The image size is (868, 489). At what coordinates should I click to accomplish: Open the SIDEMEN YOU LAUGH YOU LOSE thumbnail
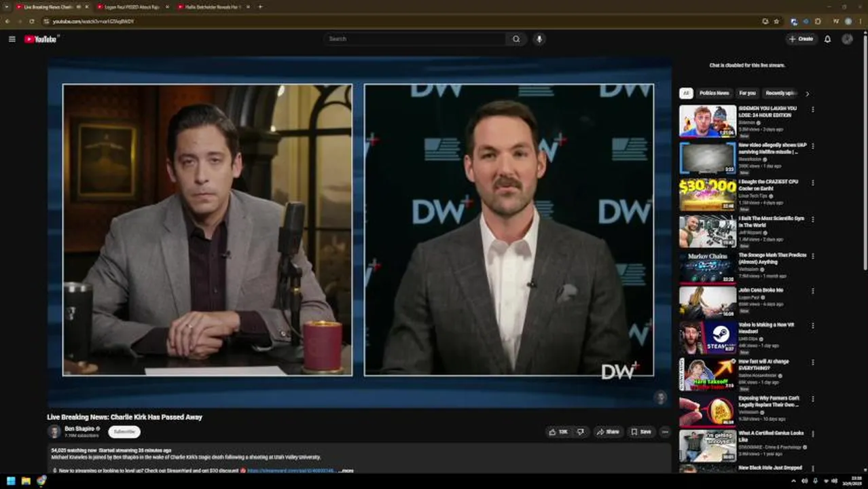click(707, 121)
